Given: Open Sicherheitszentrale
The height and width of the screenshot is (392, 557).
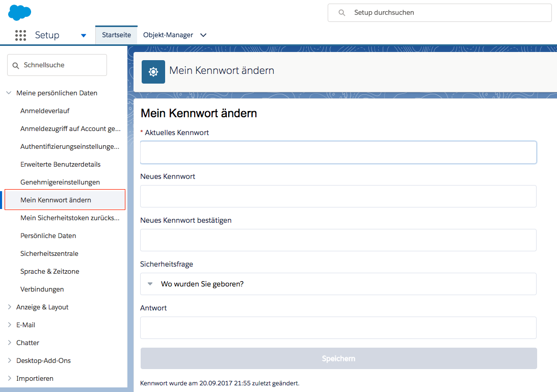Looking at the screenshot, I should click(49, 253).
